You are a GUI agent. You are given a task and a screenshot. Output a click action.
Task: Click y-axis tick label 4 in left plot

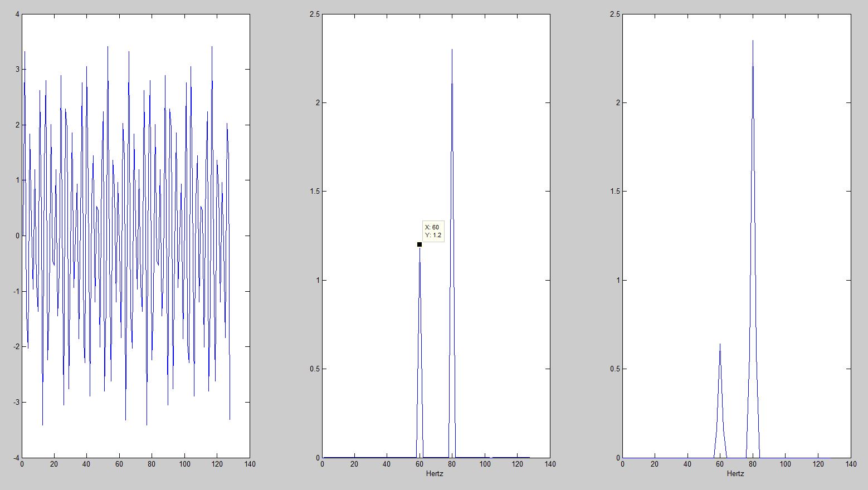tap(17, 14)
